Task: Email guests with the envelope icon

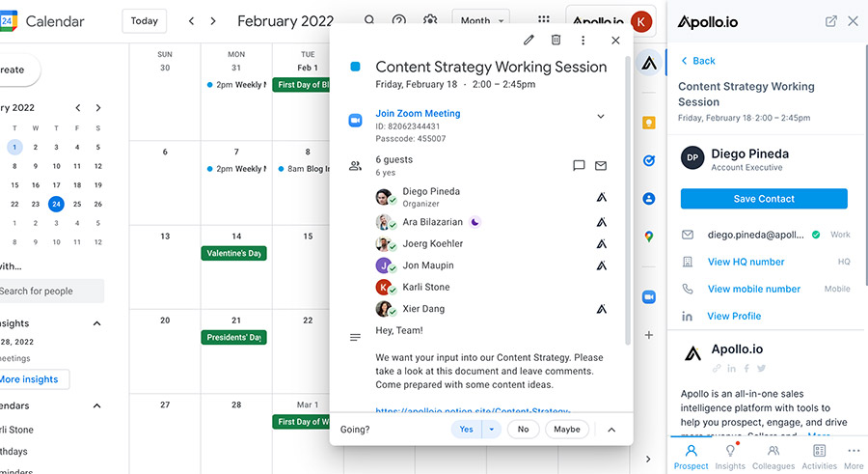Action: [601, 165]
